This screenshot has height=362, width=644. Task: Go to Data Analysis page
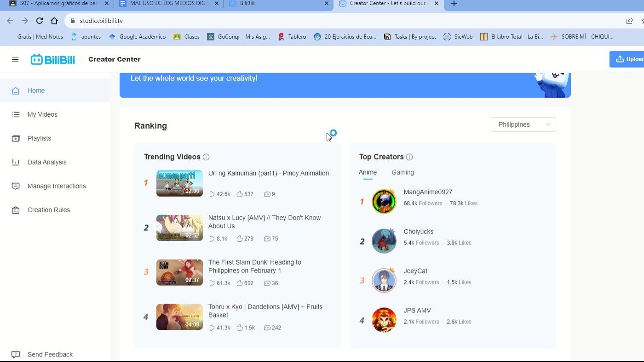tap(47, 162)
